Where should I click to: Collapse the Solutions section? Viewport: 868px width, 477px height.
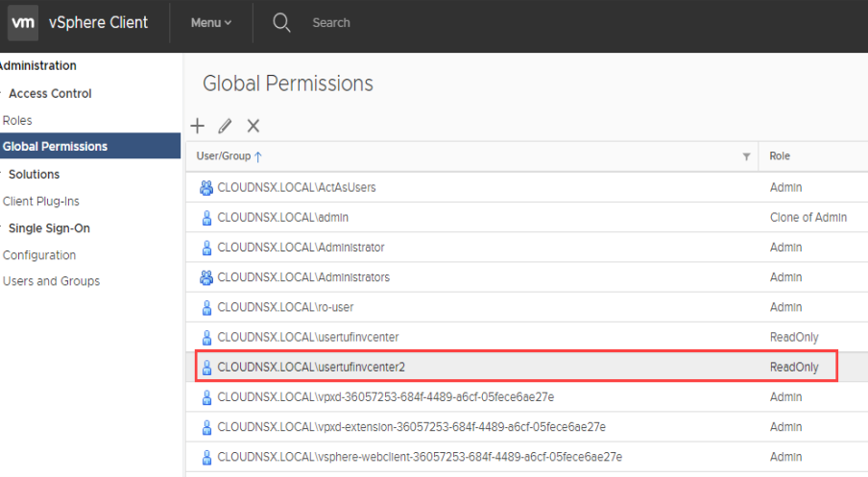click(x=3, y=174)
